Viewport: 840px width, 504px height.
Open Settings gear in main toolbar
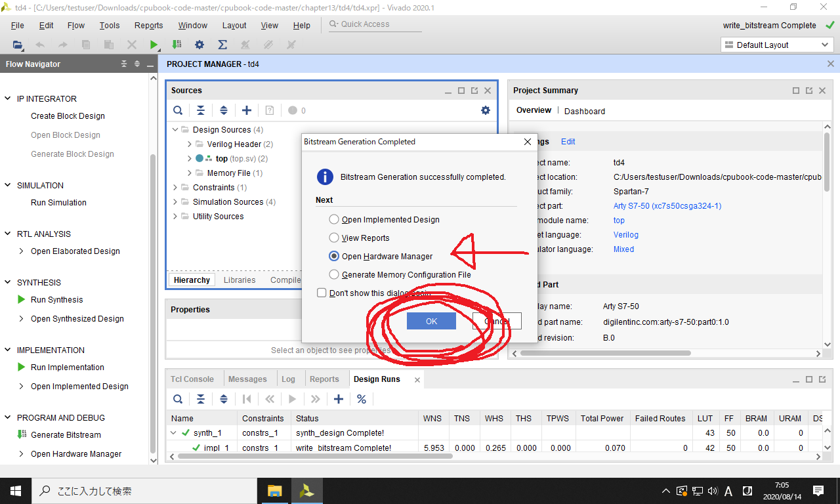pos(199,45)
